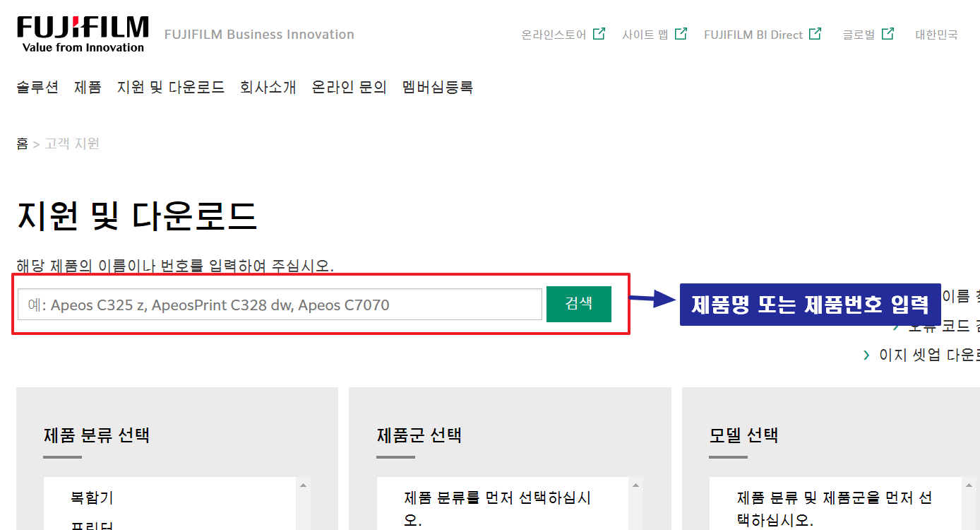The width and height of the screenshot is (980, 530).
Task: Open the 회사소개 menu
Action: [268, 87]
